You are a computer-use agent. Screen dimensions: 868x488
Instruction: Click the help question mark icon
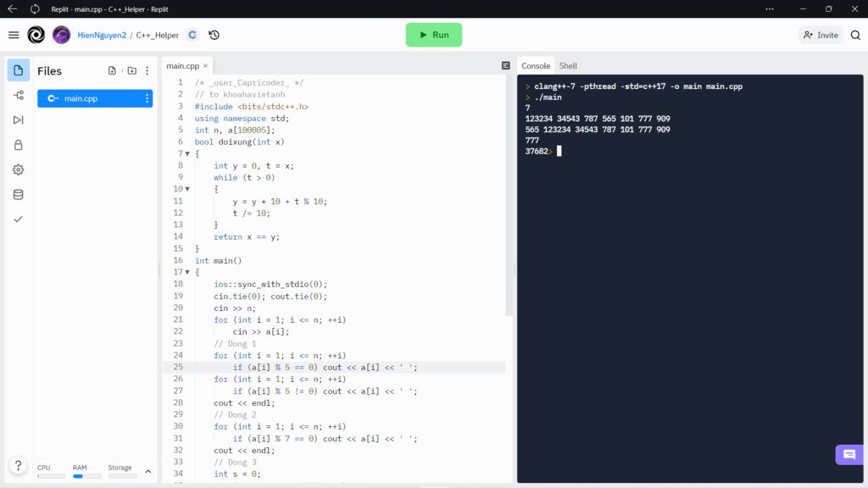pos(19,465)
